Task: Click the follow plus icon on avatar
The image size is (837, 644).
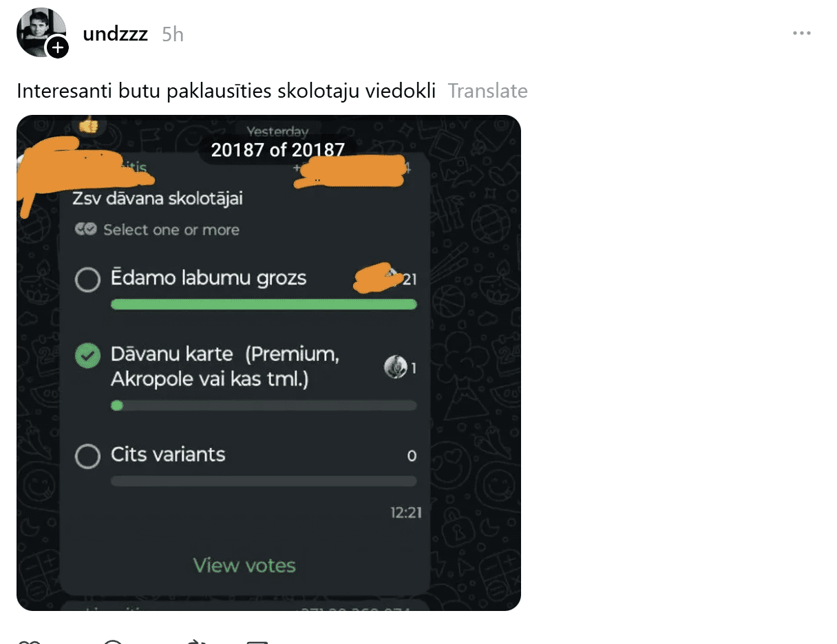Action: [57, 47]
